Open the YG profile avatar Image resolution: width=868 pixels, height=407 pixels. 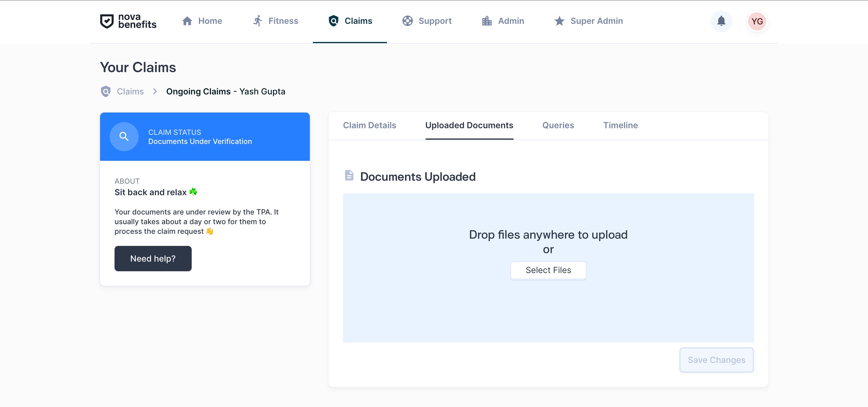tap(757, 21)
